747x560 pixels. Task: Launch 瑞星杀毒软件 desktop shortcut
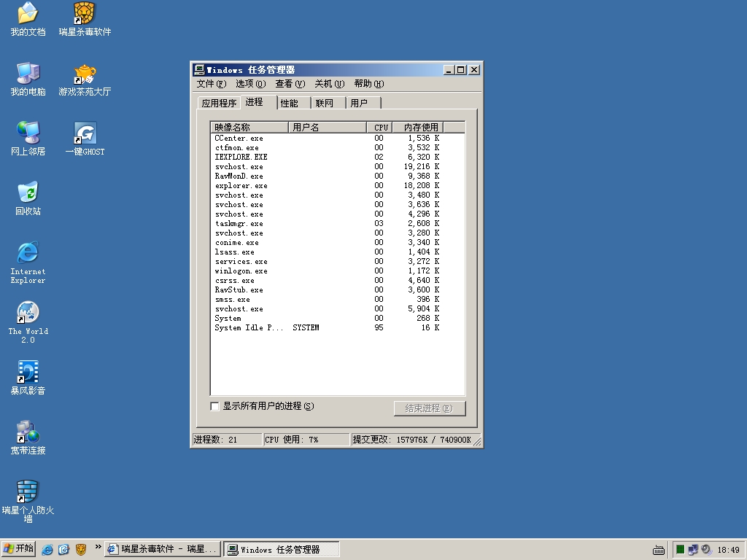(x=85, y=19)
